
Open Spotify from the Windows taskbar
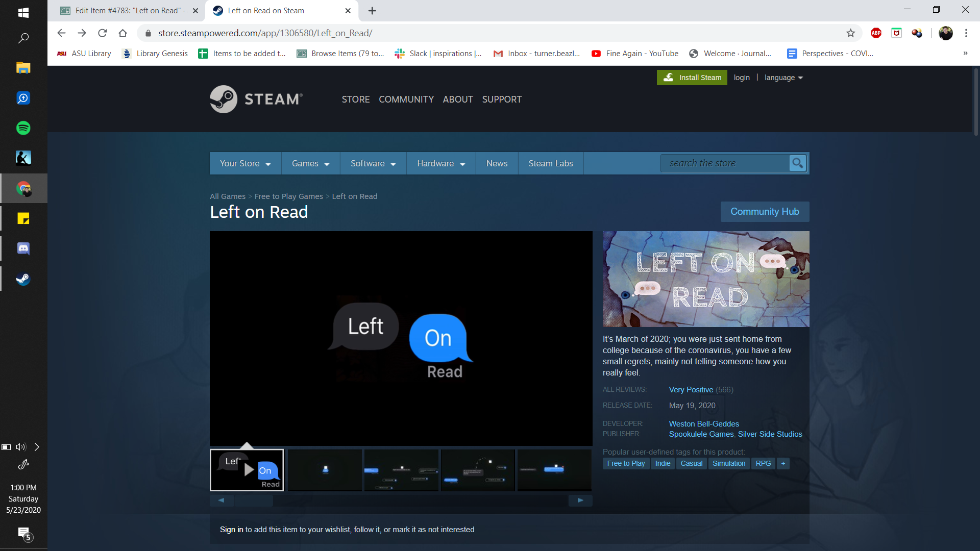coord(23,128)
